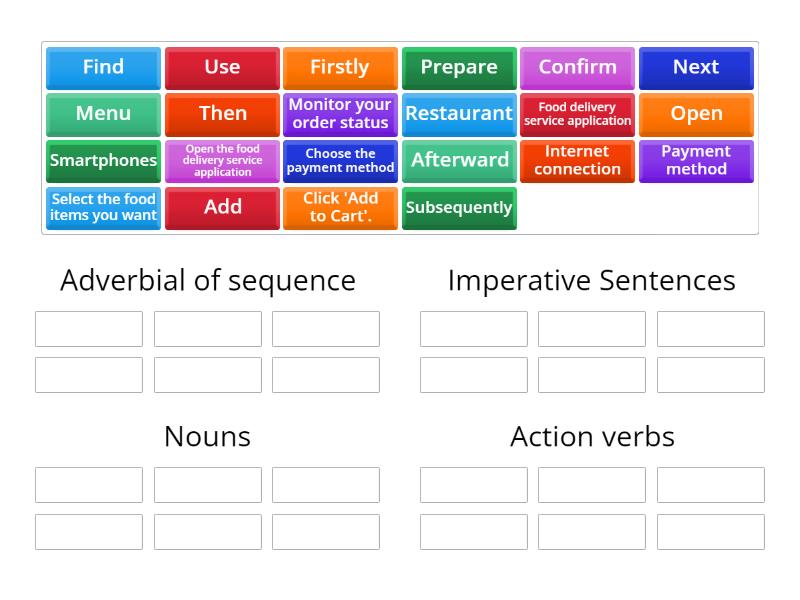This screenshot has width=800, height=600.
Task: Select the blue 'Restaurant' tile
Action: 459,114
